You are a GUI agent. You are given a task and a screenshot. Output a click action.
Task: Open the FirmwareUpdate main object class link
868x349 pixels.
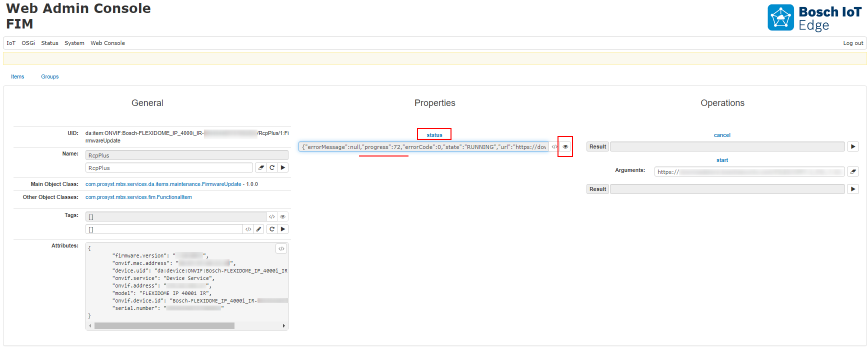point(163,184)
